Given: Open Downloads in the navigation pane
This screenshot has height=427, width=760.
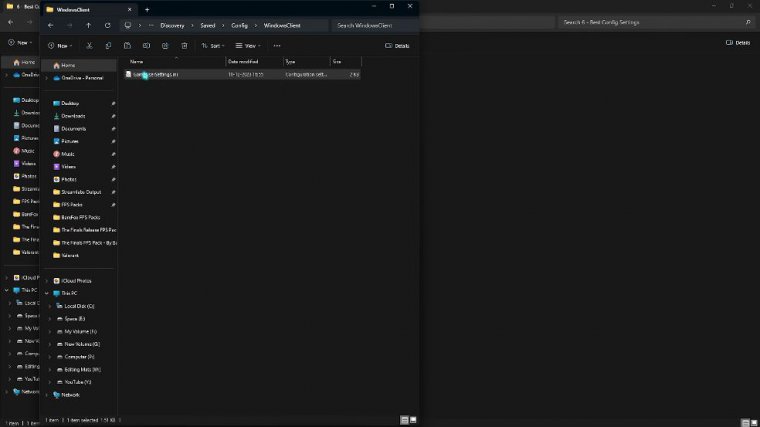Looking at the screenshot, I should [x=73, y=116].
